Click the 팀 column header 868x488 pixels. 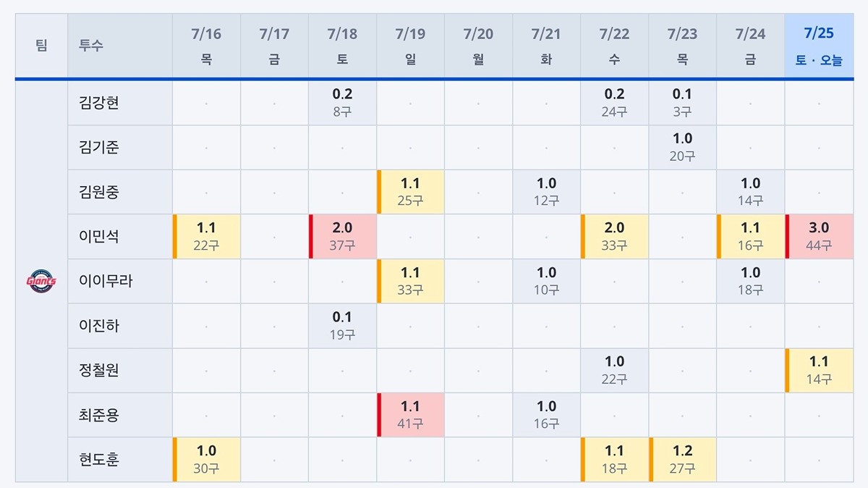[x=41, y=46]
